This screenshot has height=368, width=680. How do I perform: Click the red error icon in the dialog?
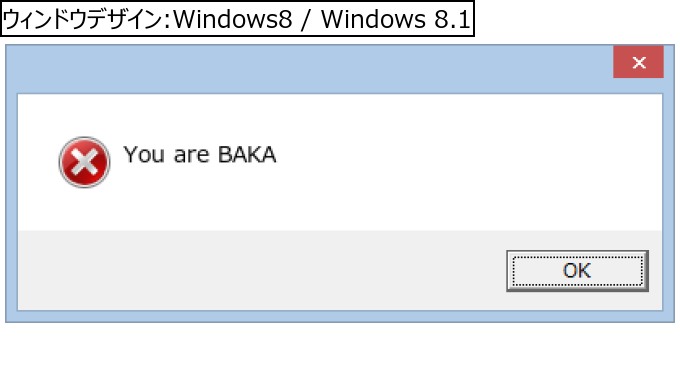pos(84,162)
